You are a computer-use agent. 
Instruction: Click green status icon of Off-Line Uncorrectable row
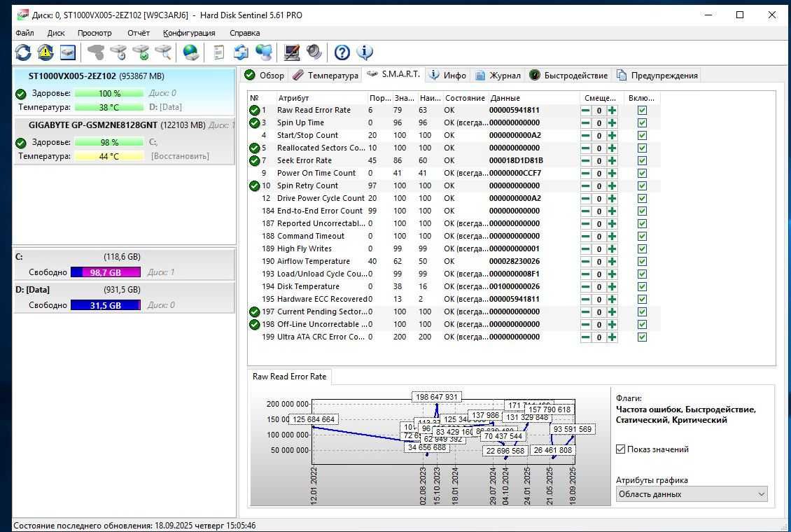(255, 325)
